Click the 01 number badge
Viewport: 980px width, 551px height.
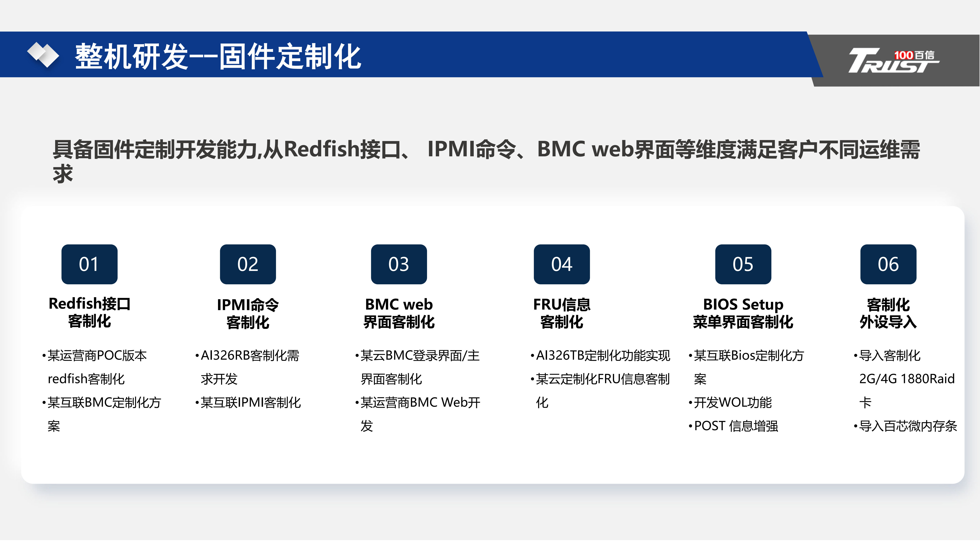click(x=89, y=264)
